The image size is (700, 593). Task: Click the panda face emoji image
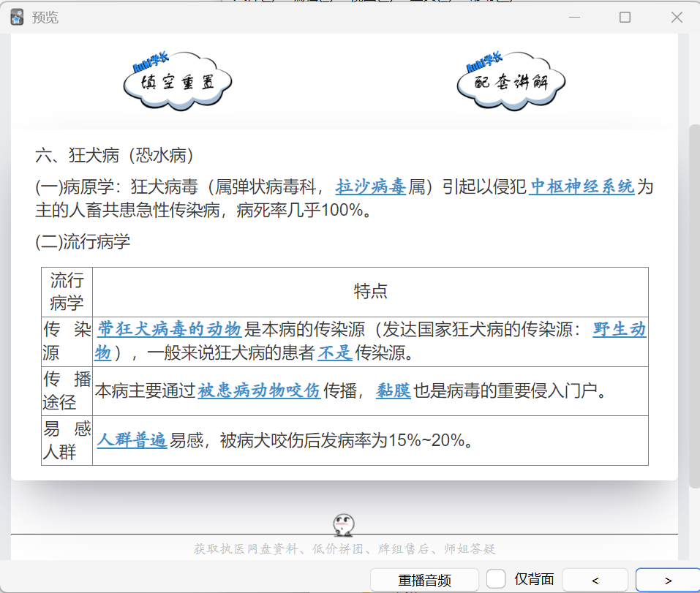[344, 525]
